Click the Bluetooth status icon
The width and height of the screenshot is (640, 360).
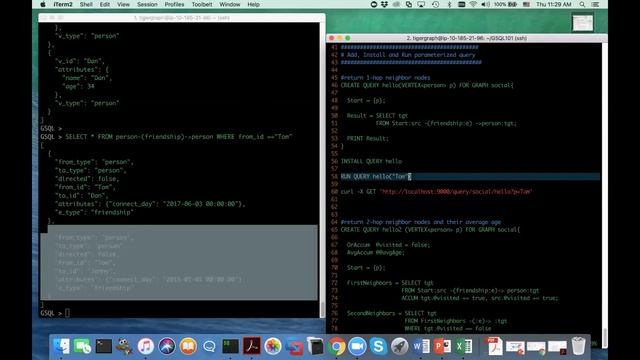pos(449,4)
